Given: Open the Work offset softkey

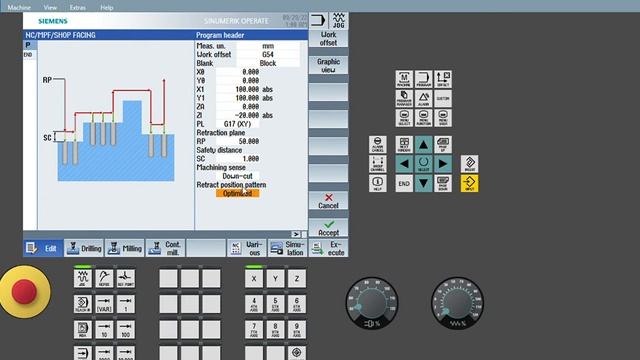Looking at the screenshot, I should coord(329,38).
